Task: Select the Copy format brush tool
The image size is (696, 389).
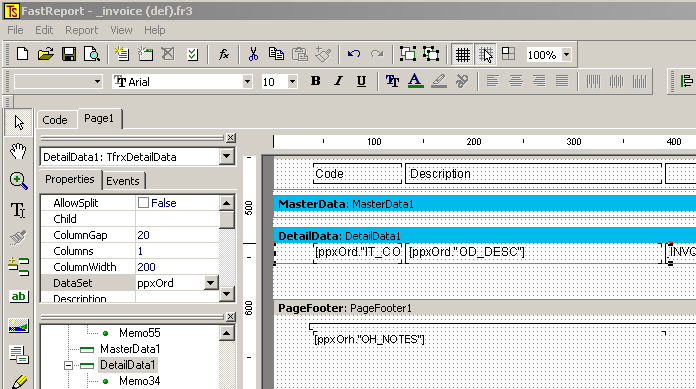Action: pos(18,238)
